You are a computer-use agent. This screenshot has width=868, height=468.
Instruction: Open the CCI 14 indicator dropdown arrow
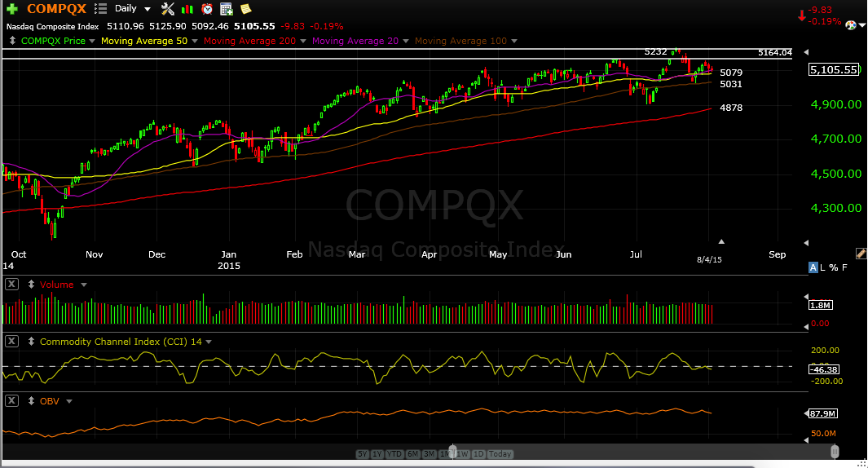(x=209, y=342)
